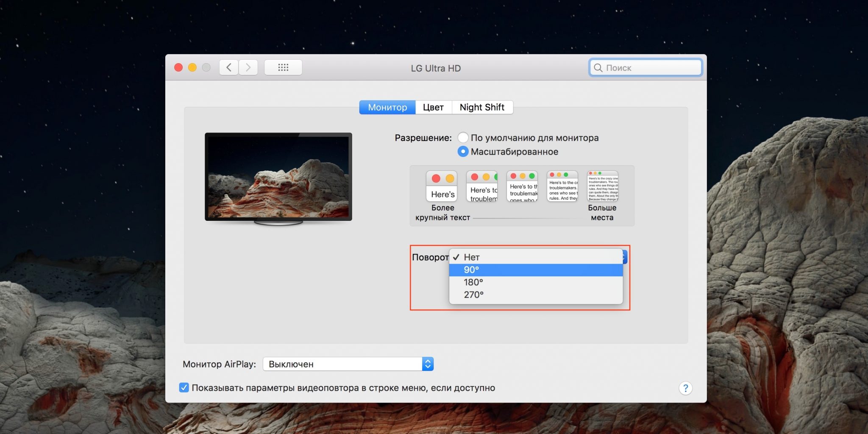Toggle Показывать параметры видеоповтора checkbox
Image resolution: width=868 pixels, height=434 pixels.
pos(184,387)
